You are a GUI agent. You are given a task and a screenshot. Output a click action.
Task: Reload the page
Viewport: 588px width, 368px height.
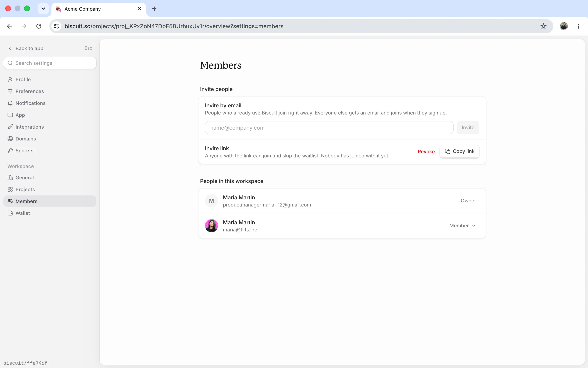tap(39, 26)
